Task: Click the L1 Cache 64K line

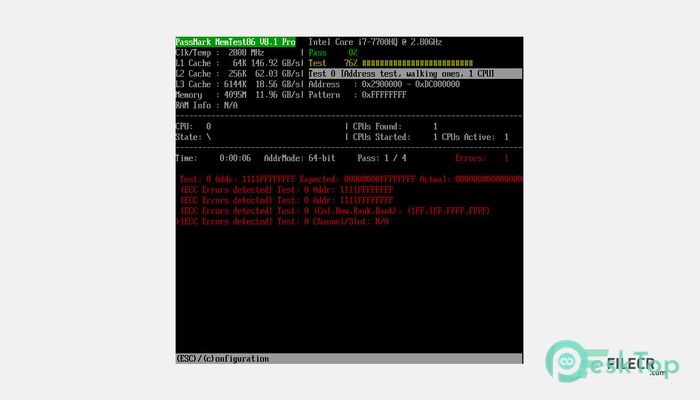Action: coord(239,63)
